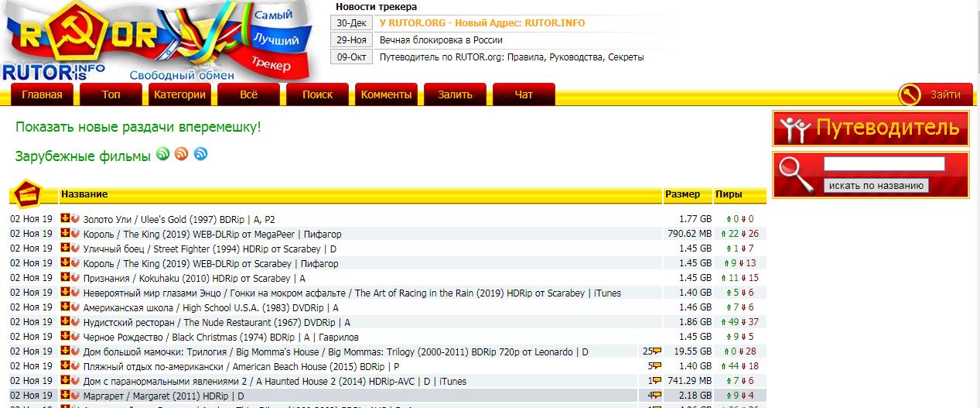This screenshot has width=980, height=408.
Task: Open Пляжный отдых по-американски torrent page
Action: 241,366
